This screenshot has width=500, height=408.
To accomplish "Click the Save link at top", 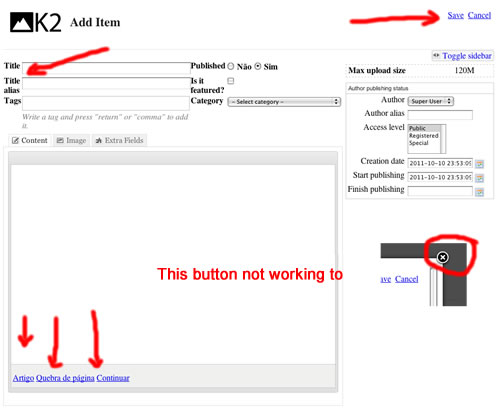I will pos(455,15).
